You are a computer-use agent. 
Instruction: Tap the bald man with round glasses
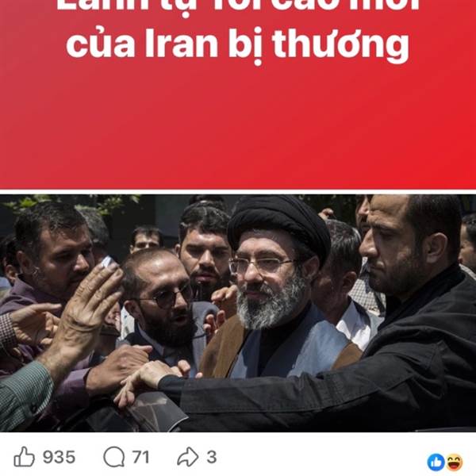(x=159, y=301)
